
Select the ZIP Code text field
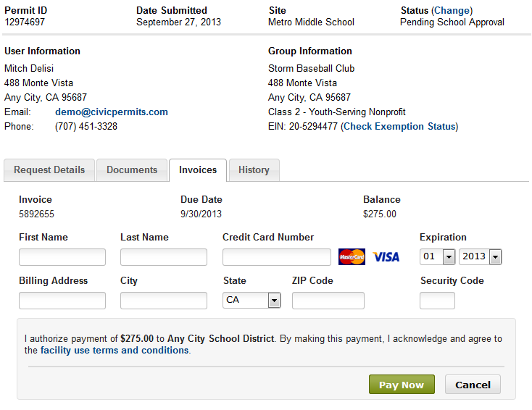(328, 301)
